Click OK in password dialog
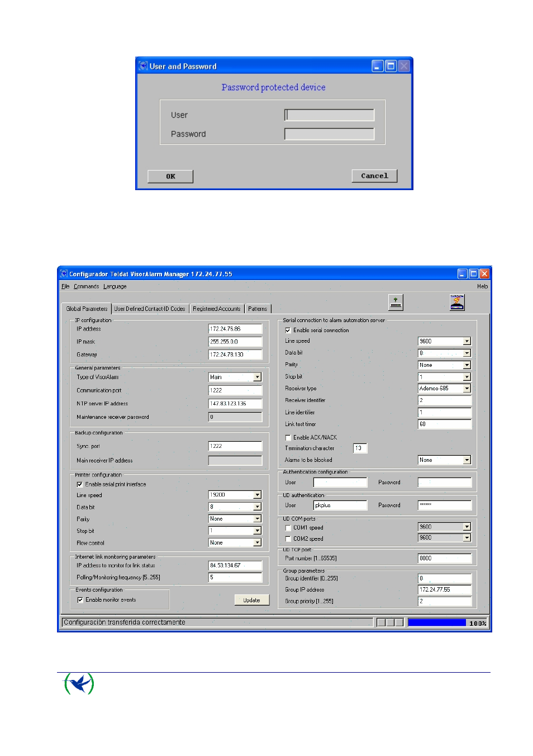The image size is (533, 756). coord(170,176)
